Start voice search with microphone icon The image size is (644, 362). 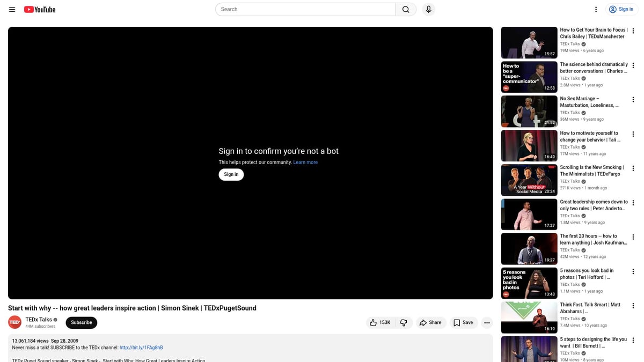(428, 9)
